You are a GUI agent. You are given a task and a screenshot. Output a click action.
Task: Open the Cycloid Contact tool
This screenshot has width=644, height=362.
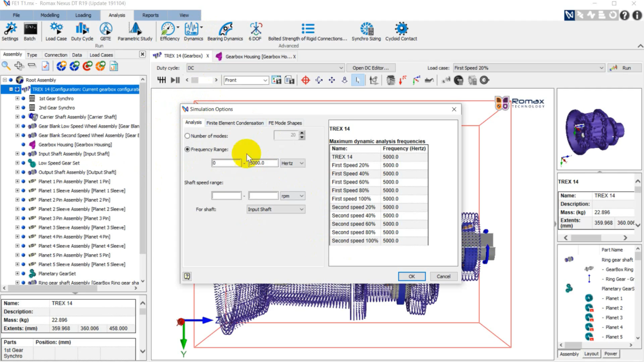(401, 32)
